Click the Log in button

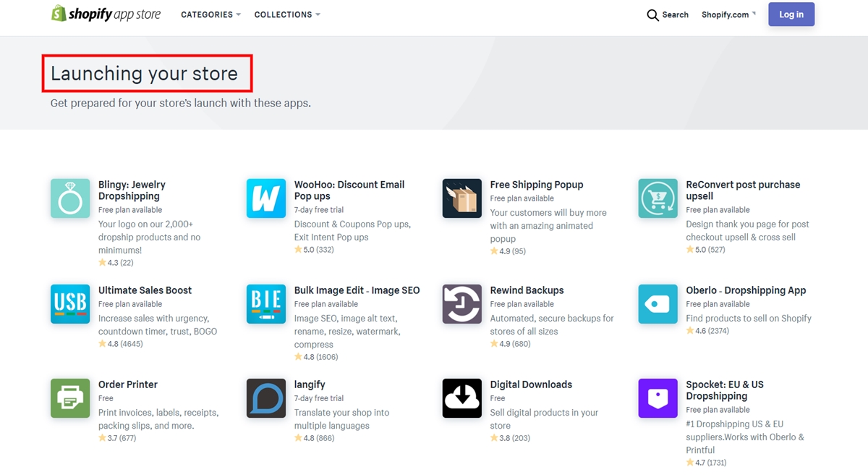point(791,14)
